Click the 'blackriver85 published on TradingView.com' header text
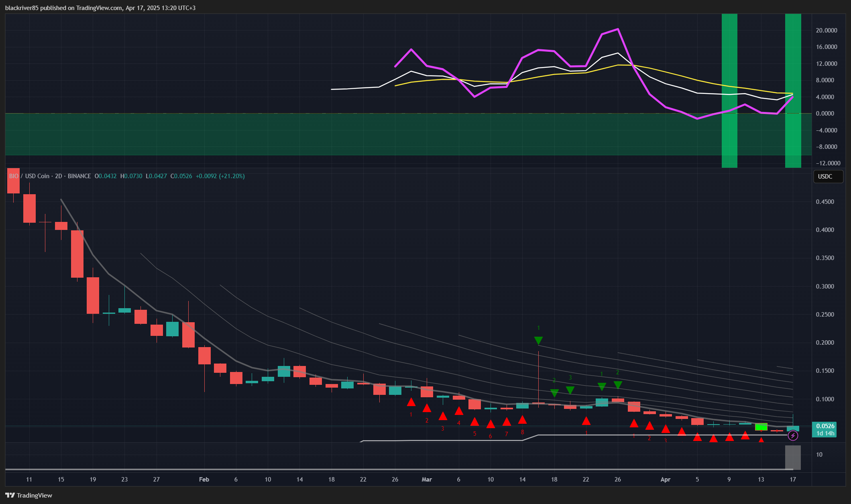Viewport: 851px width, 504px height. [63, 8]
